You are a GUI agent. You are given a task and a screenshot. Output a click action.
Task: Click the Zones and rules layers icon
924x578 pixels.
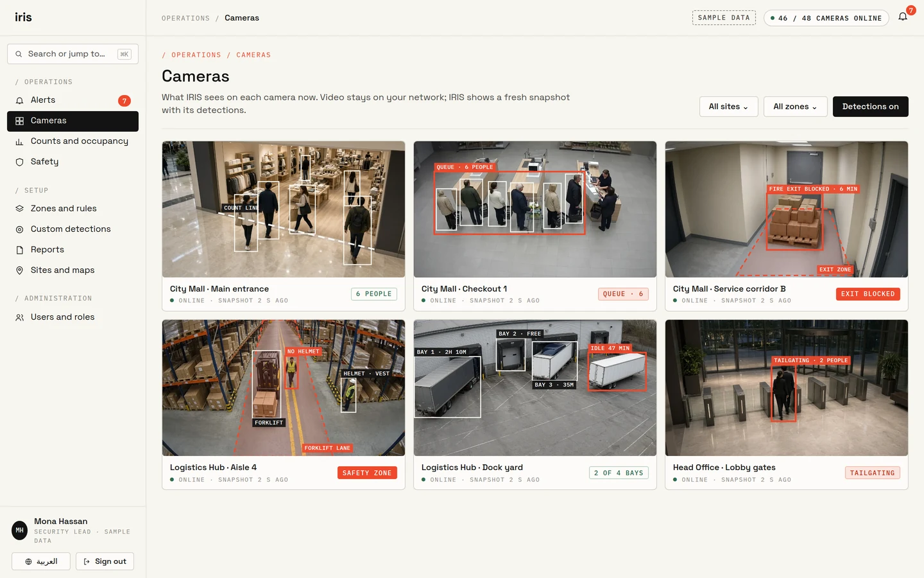pyautogui.click(x=19, y=209)
